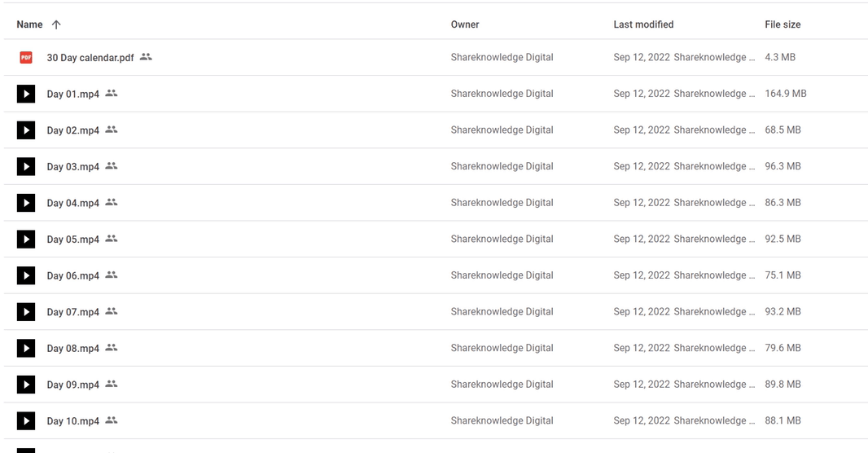Sort by Last modified column header
868x453 pixels.
[643, 24]
